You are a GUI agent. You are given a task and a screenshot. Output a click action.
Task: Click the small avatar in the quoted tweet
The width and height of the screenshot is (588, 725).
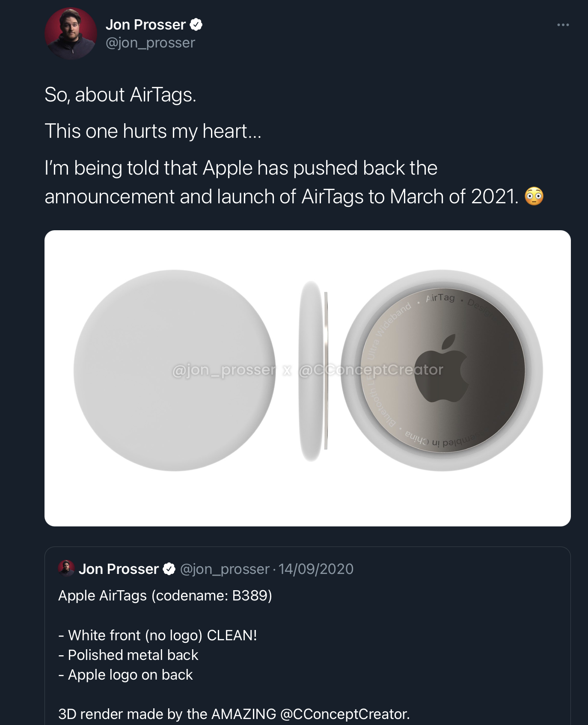66,568
